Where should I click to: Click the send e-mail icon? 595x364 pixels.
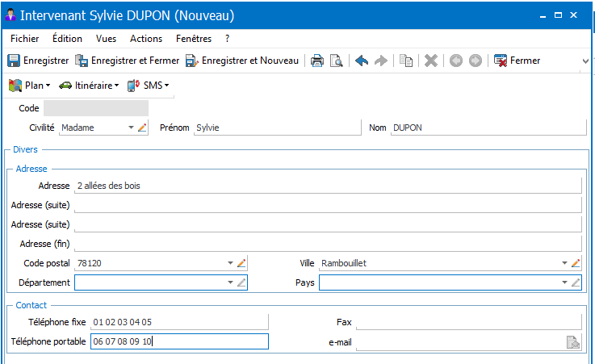pos(573,342)
